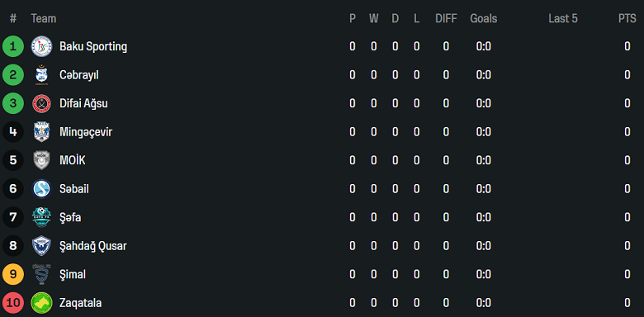Open the Şəfa teal club badge
The image size is (644, 317).
click(x=42, y=217)
